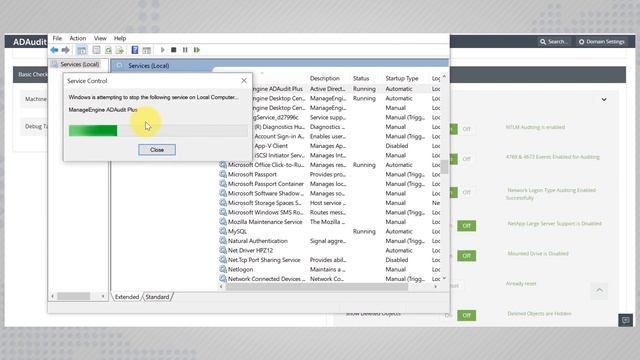Click gear icon of Natural Authentication

[223, 240]
